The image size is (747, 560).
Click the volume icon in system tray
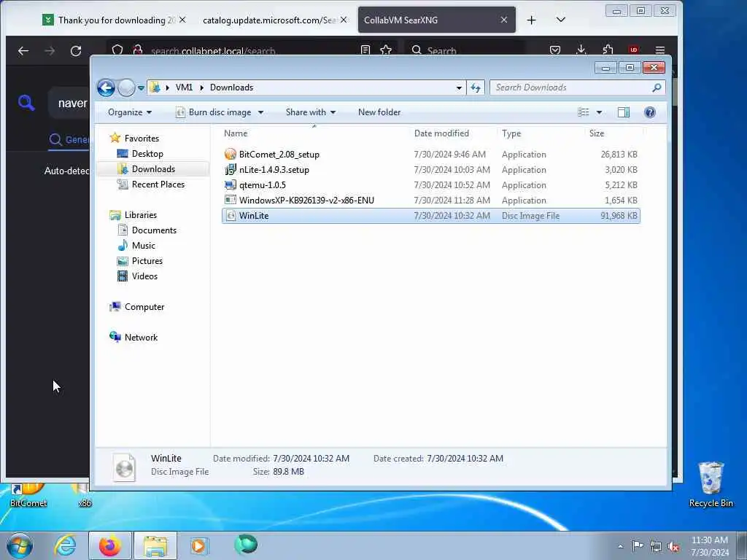point(673,546)
